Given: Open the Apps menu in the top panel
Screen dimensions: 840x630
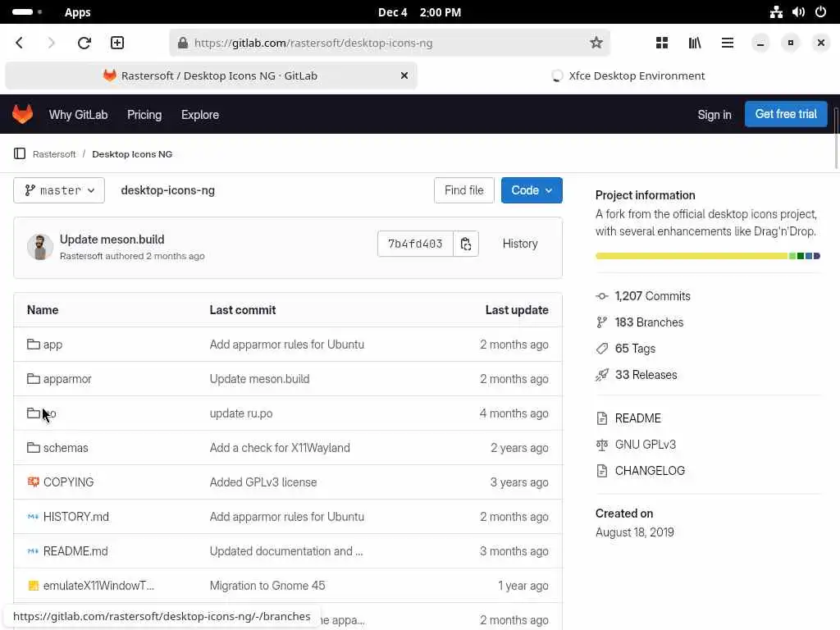Looking at the screenshot, I should (77, 12).
